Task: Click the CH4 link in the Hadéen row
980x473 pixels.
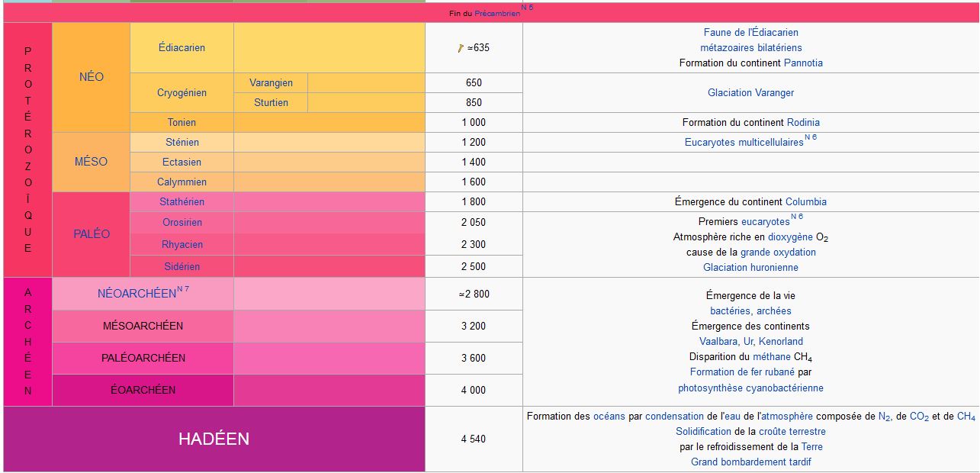Action: (x=966, y=417)
